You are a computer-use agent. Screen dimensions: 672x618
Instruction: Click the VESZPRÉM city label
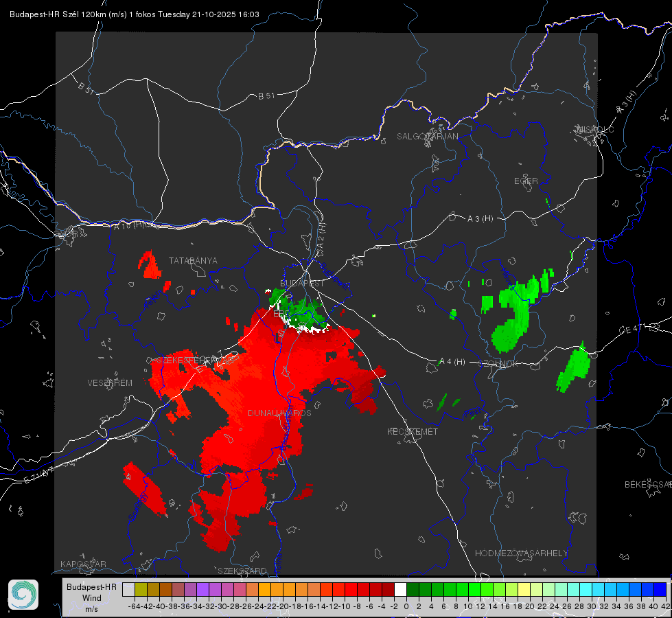[110, 382]
